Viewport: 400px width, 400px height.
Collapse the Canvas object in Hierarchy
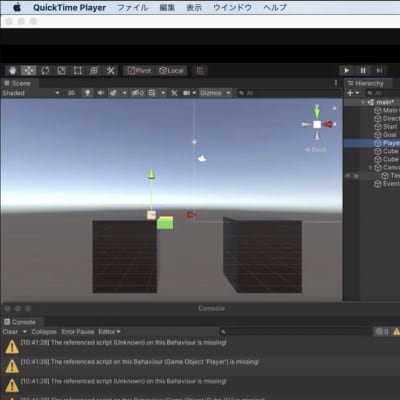[370, 167]
